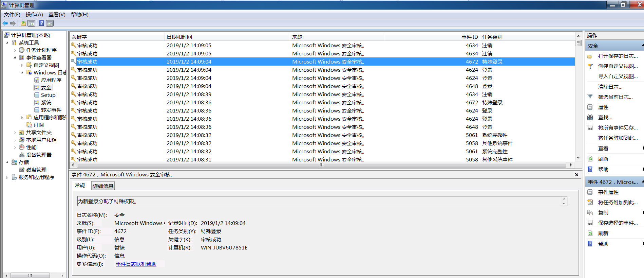
Task: Expand the 共享文件夹 node arrow
Action: click(x=15, y=132)
